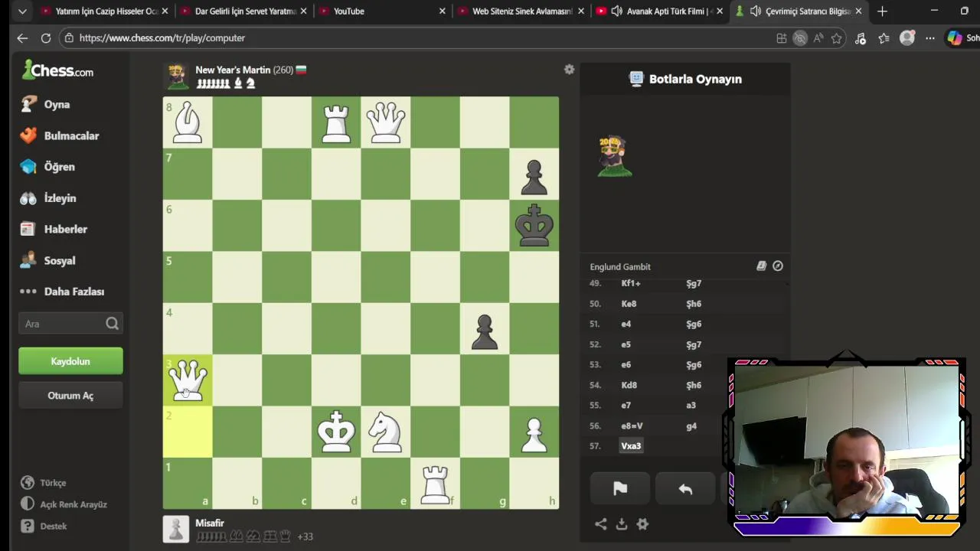Image resolution: width=980 pixels, height=551 pixels.
Task: Open the Oyna sidebar item
Action: (x=57, y=104)
